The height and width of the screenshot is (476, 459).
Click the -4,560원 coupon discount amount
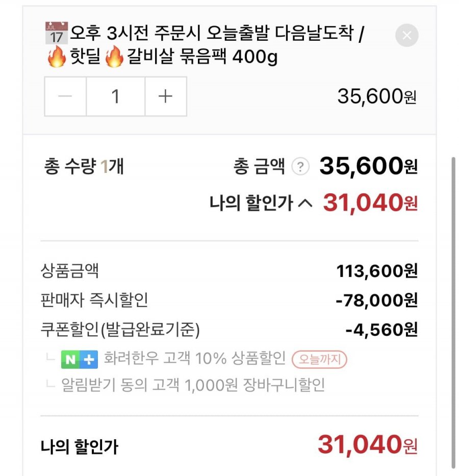pyautogui.click(x=381, y=330)
